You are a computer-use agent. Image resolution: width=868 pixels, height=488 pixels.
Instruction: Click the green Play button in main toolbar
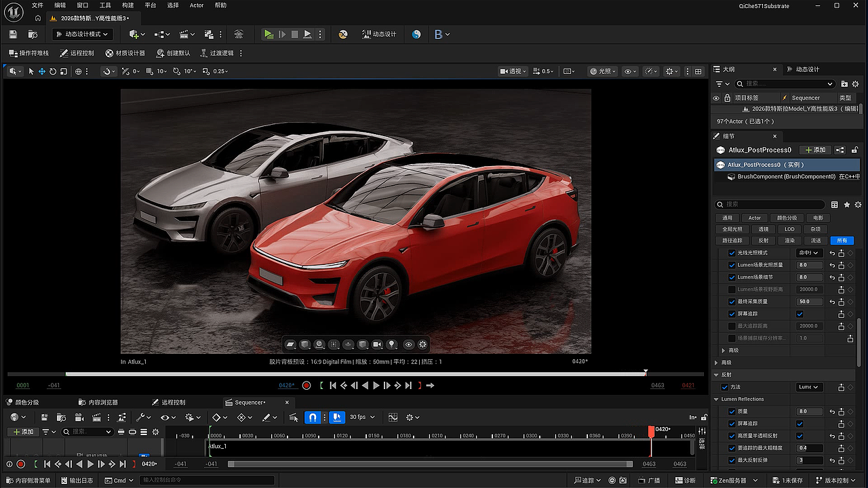269,34
